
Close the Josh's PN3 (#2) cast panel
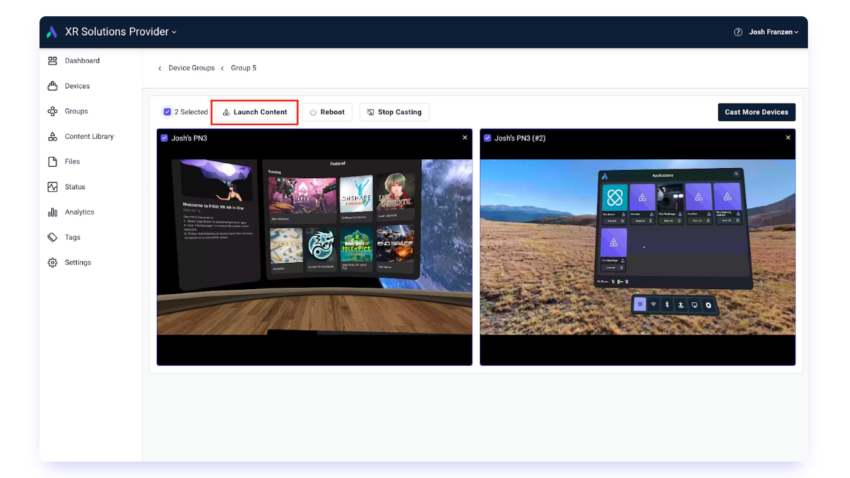point(788,138)
